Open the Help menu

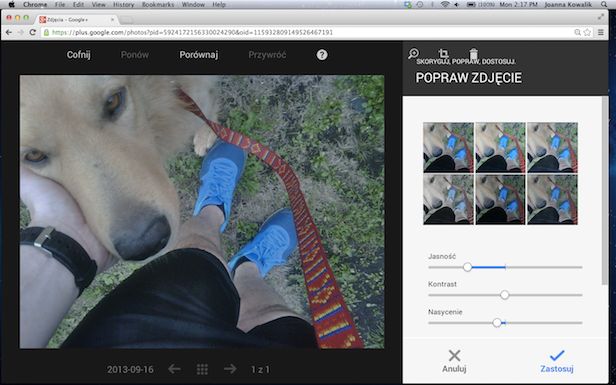219,4
